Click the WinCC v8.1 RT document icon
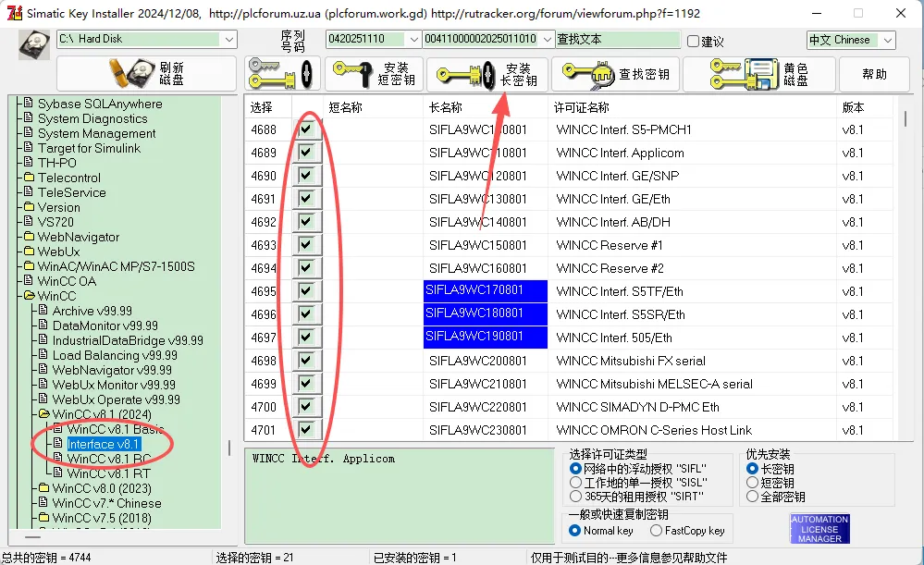 [57, 473]
